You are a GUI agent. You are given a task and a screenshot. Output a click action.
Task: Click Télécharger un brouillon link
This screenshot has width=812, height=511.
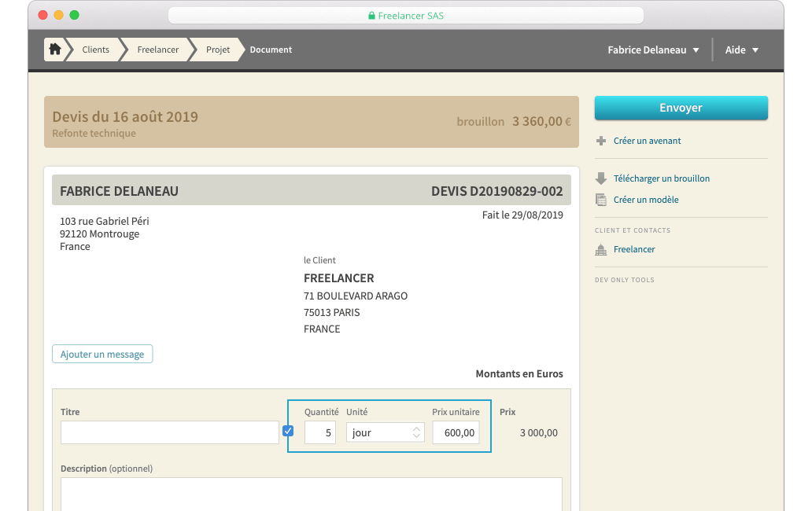click(662, 178)
